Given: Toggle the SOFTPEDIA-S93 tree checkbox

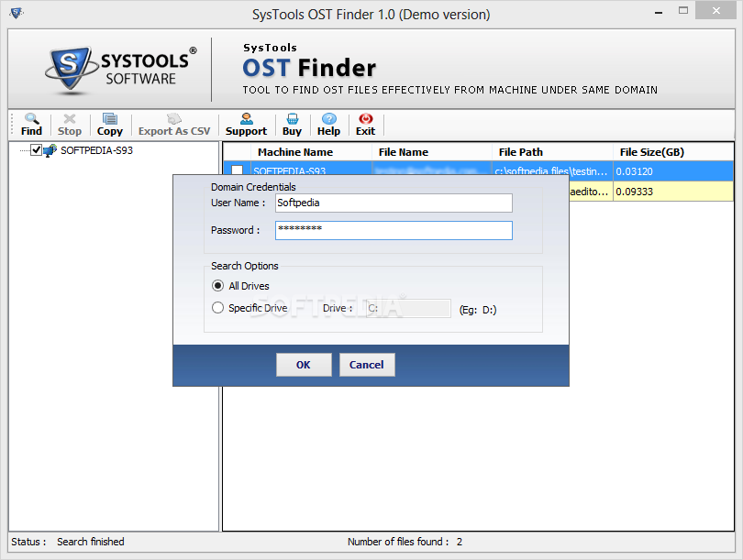Looking at the screenshot, I should pos(36,150).
